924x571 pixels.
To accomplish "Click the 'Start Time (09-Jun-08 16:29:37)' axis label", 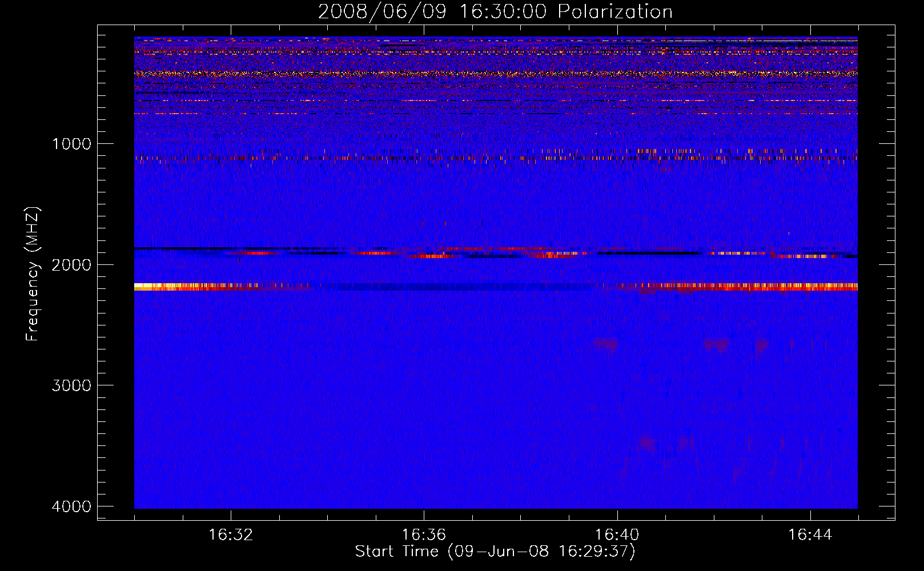I will click(495, 552).
